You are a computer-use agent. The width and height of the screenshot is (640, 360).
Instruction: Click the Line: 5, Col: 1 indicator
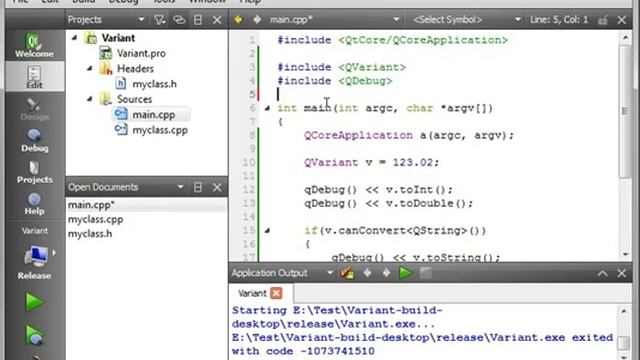tap(559, 20)
